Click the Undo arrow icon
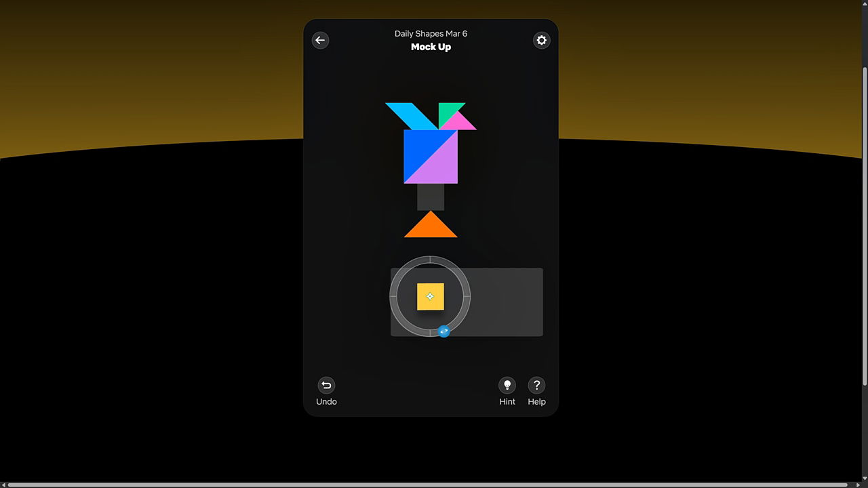The height and width of the screenshot is (488, 868). point(326,385)
